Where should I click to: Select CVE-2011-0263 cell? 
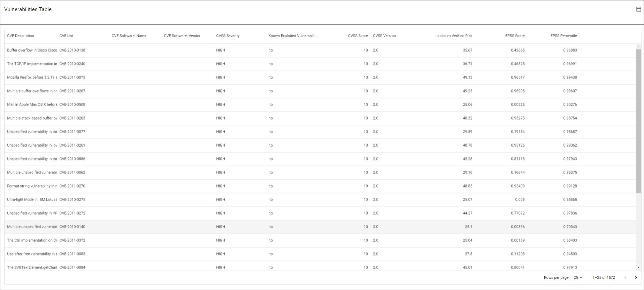[x=72, y=118]
